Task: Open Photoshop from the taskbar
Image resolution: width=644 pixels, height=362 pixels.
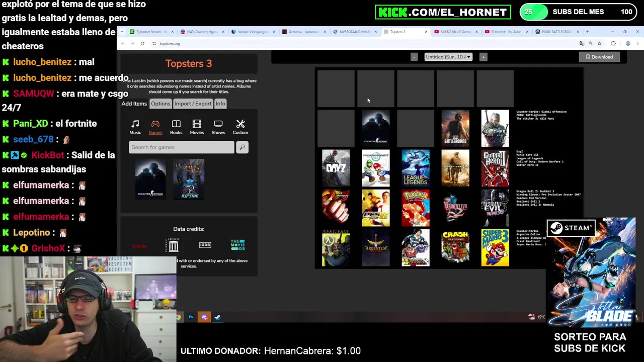Action: coord(191,317)
